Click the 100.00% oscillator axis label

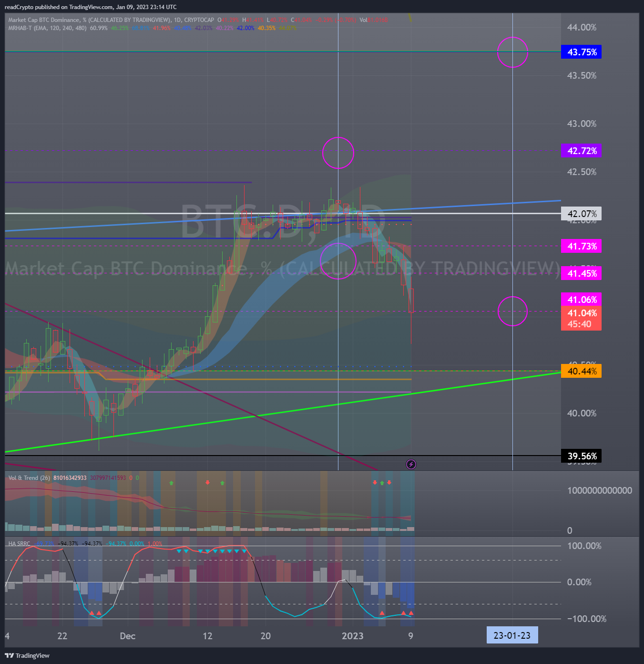(584, 546)
